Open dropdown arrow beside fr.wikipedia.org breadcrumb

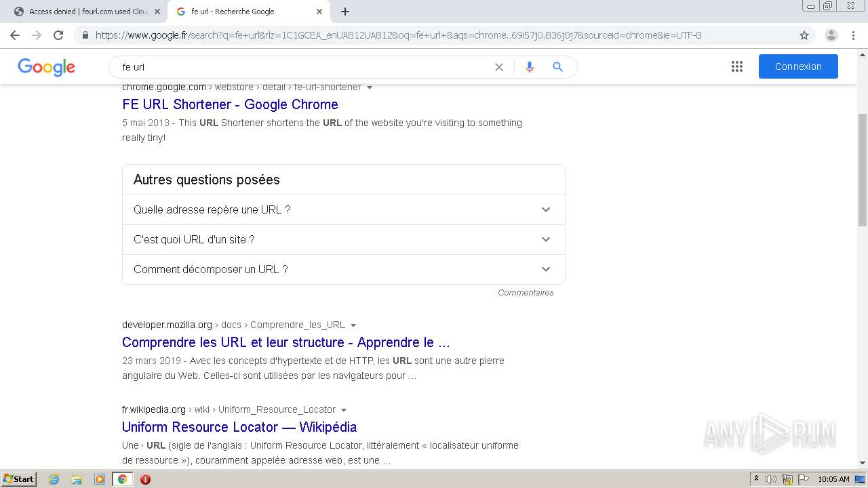pos(344,410)
